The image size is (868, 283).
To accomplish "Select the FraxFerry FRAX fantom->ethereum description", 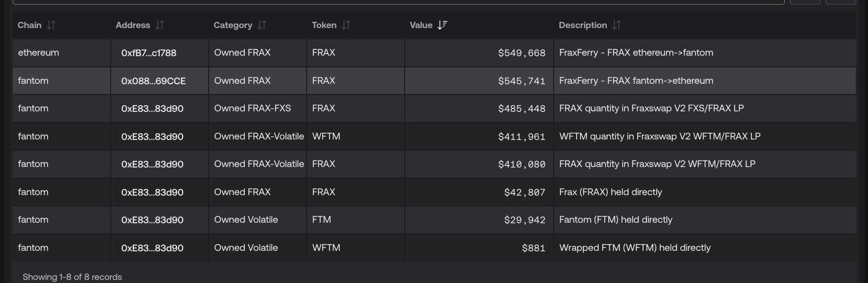I will click(x=636, y=81).
